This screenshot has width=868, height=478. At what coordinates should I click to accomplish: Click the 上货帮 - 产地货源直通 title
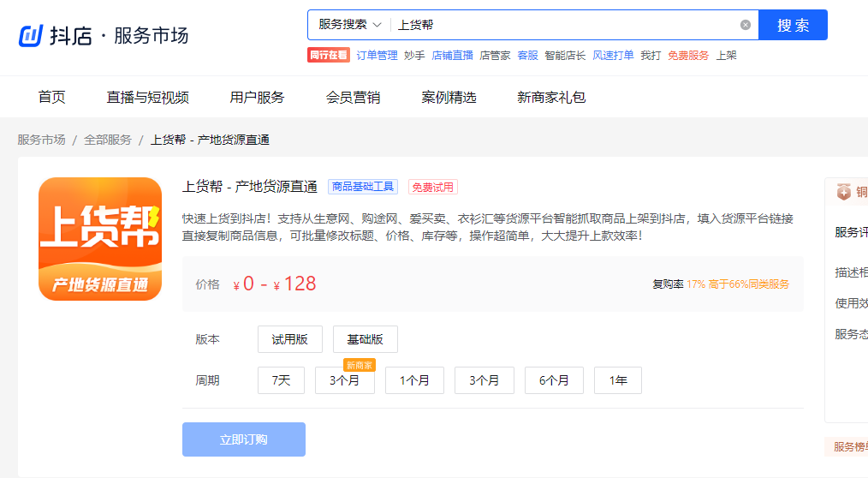[x=250, y=187]
